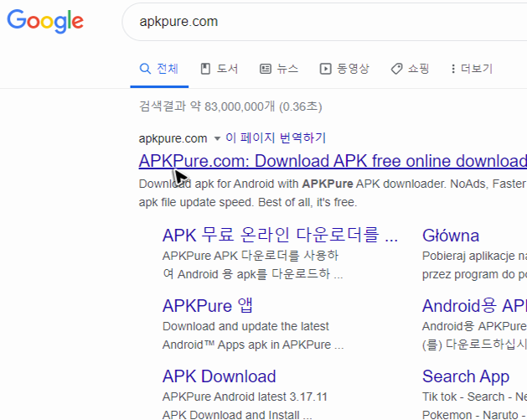The image size is (527, 420).
Task: Click the magnifier icon on 전체 tab
Action: [145, 69]
